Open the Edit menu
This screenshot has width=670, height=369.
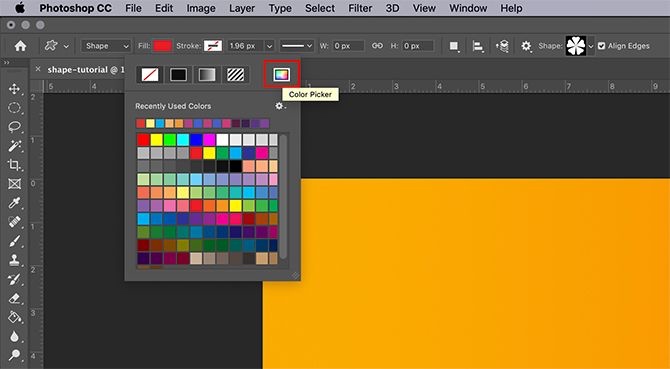click(164, 8)
